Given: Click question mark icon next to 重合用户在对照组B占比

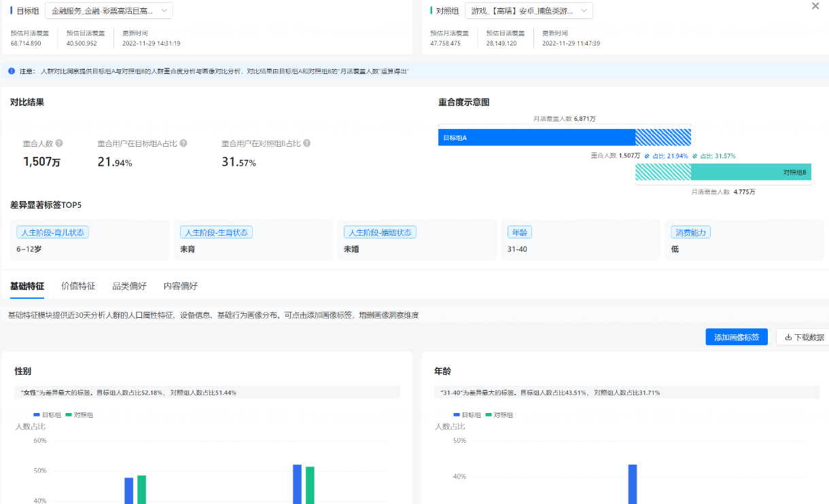Looking at the screenshot, I should pos(306,143).
